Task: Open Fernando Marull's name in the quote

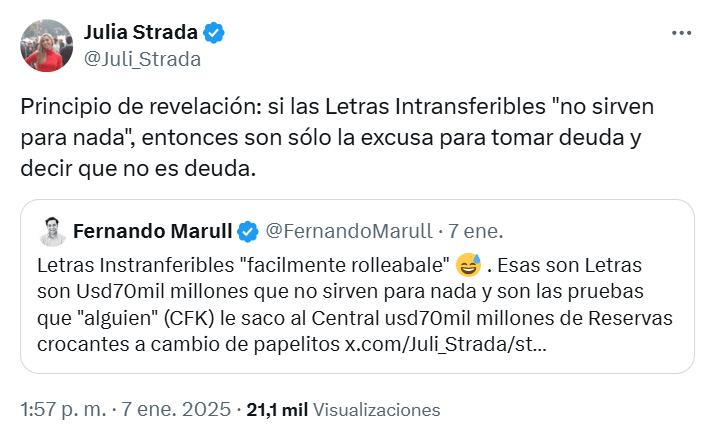Action: [151, 233]
